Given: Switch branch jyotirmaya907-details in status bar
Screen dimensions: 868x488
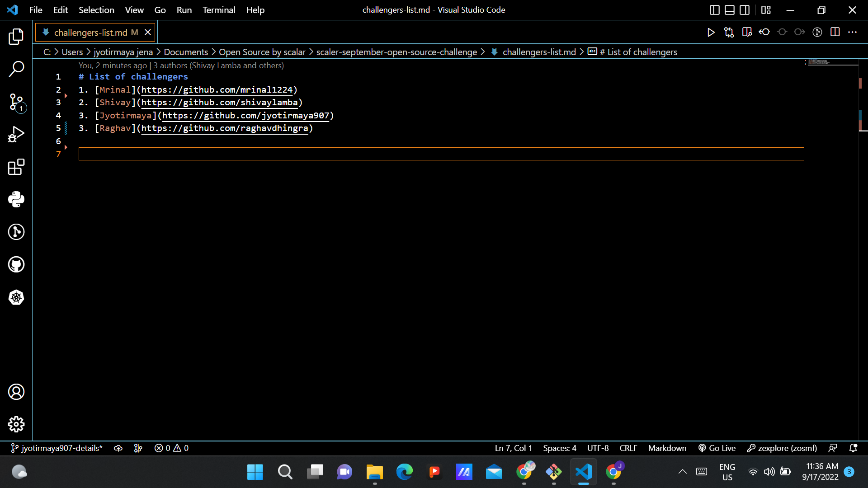Looking at the screenshot, I should click(57, 448).
